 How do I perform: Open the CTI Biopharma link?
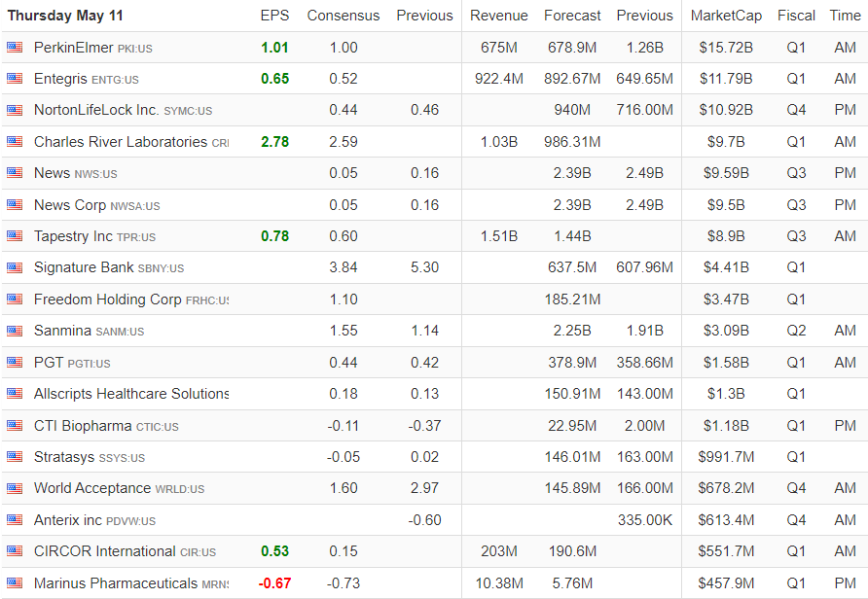[x=106, y=425]
